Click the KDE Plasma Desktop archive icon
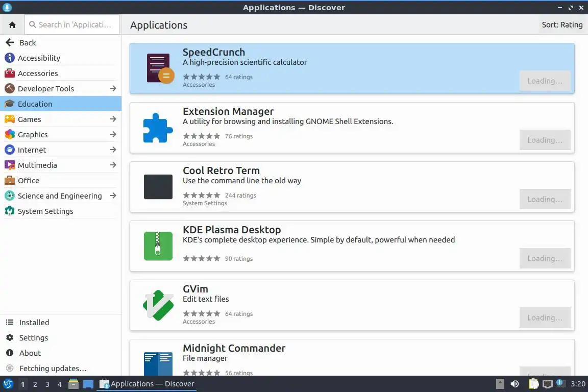 point(158,246)
